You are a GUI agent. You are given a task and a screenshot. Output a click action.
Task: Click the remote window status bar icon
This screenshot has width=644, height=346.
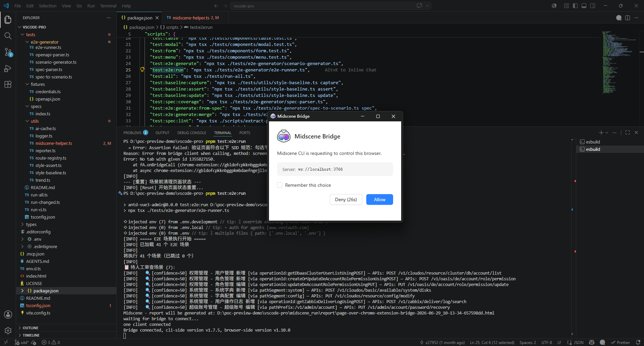[6, 342]
